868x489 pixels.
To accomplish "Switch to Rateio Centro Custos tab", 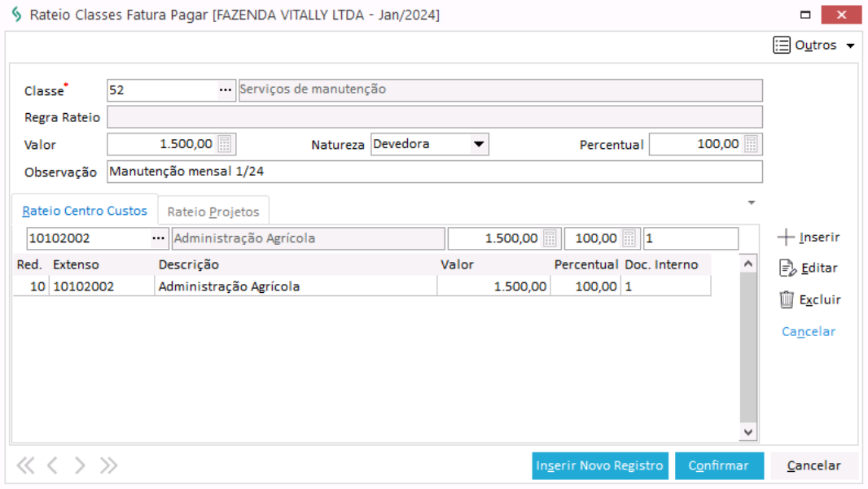I will point(85,211).
